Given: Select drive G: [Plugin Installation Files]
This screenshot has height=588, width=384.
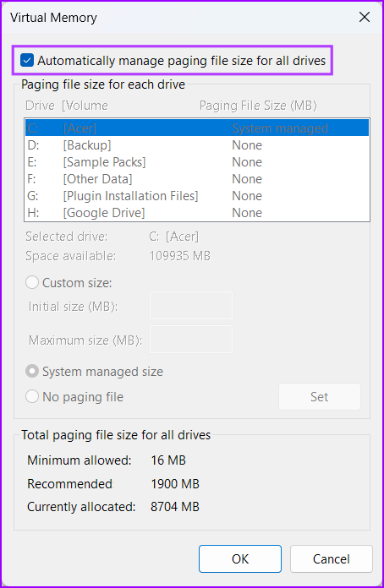Looking at the screenshot, I should click(197, 196).
